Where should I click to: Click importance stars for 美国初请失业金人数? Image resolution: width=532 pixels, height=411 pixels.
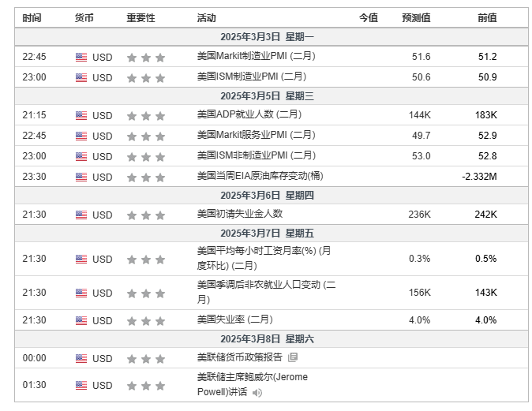point(145,215)
